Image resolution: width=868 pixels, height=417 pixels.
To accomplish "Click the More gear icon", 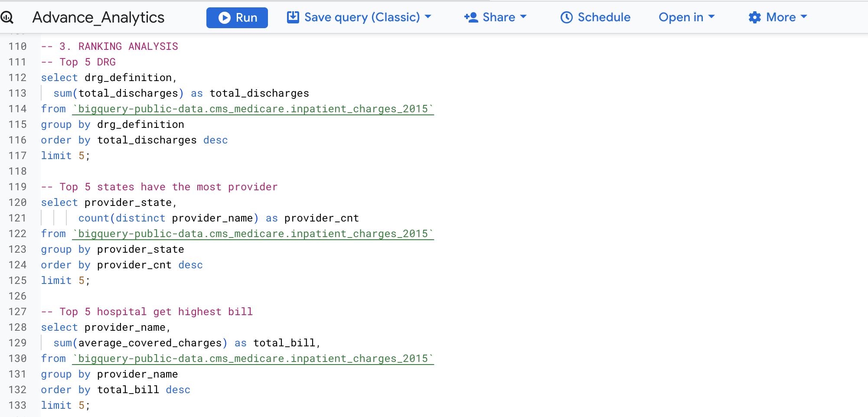I will [754, 17].
